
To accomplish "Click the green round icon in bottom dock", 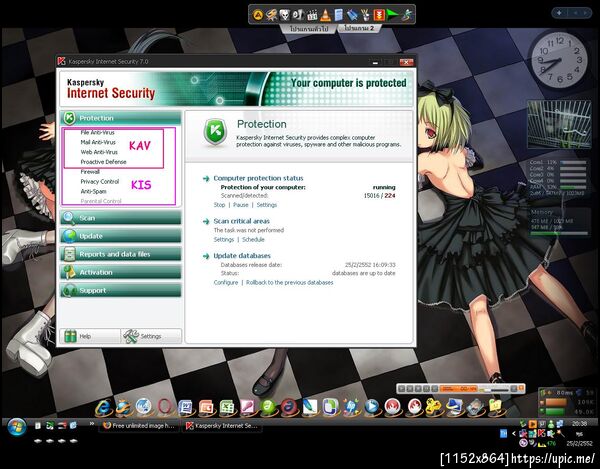I will click(x=268, y=407).
